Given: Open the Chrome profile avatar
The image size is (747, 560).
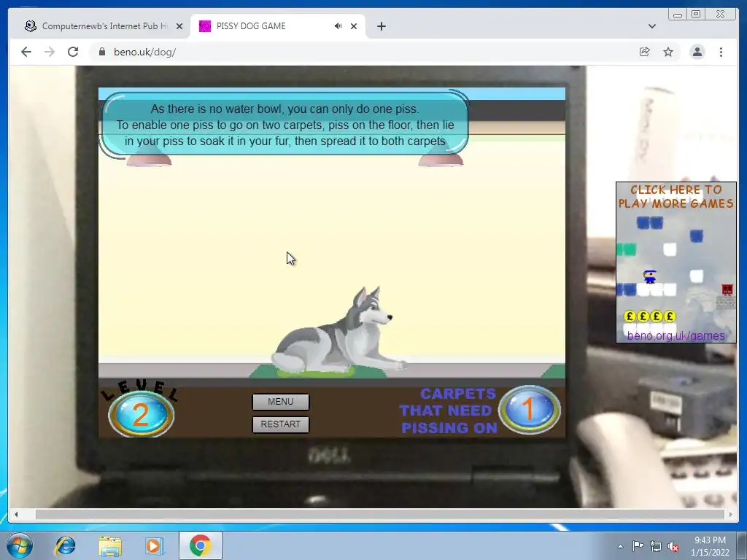Looking at the screenshot, I should coord(697,52).
